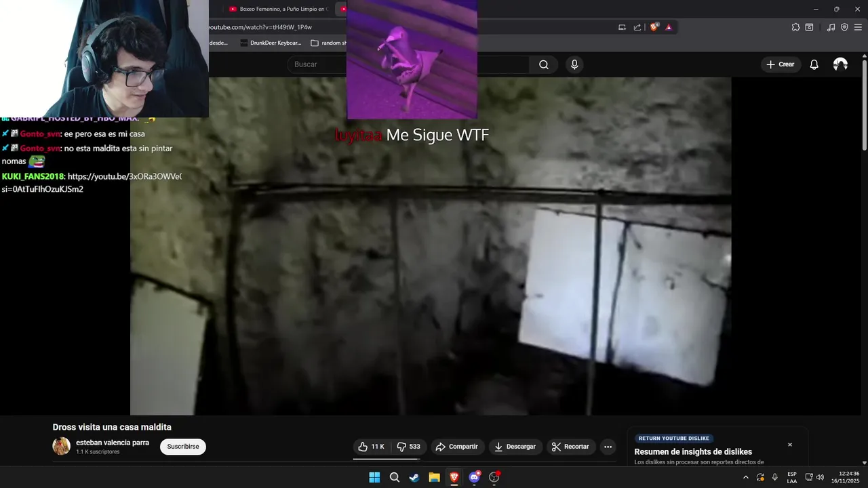868x488 pixels.
Task: Close the dislike insights panel
Action: [789, 445]
